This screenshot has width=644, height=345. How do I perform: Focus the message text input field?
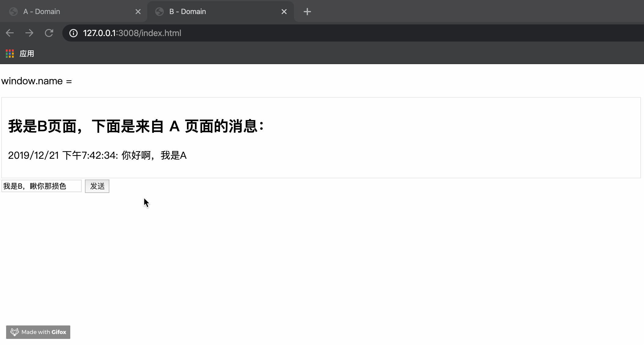[42, 186]
